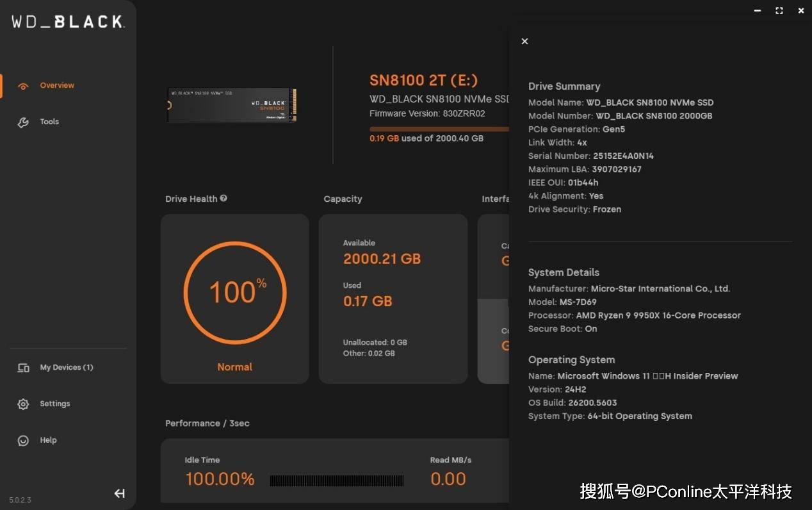This screenshot has width=812, height=510.
Task: Click the Secure Boot On row
Action: [563, 329]
